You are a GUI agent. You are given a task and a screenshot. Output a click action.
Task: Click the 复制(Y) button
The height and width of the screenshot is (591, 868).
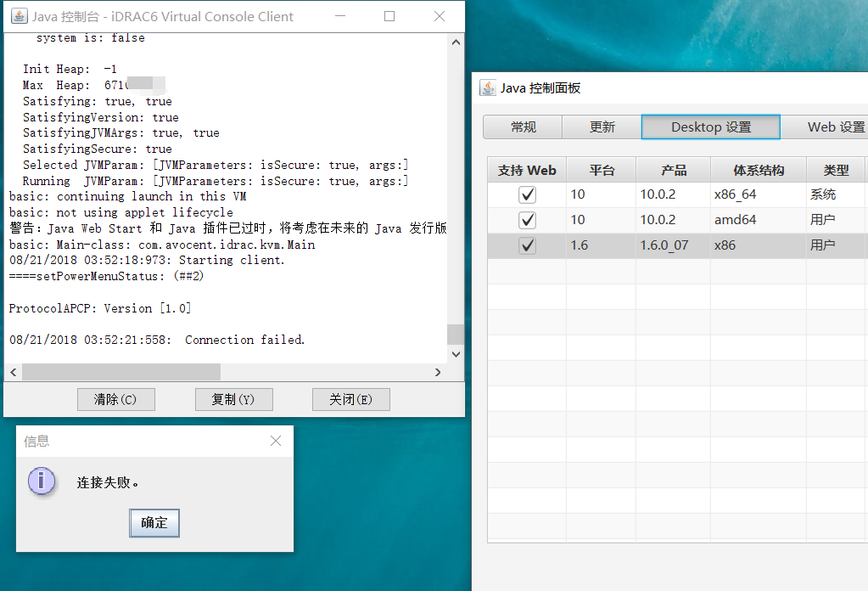pos(233,399)
